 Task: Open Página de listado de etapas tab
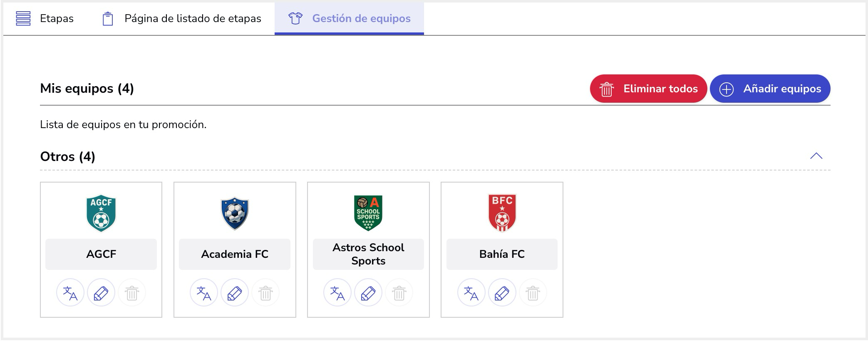[181, 18]
